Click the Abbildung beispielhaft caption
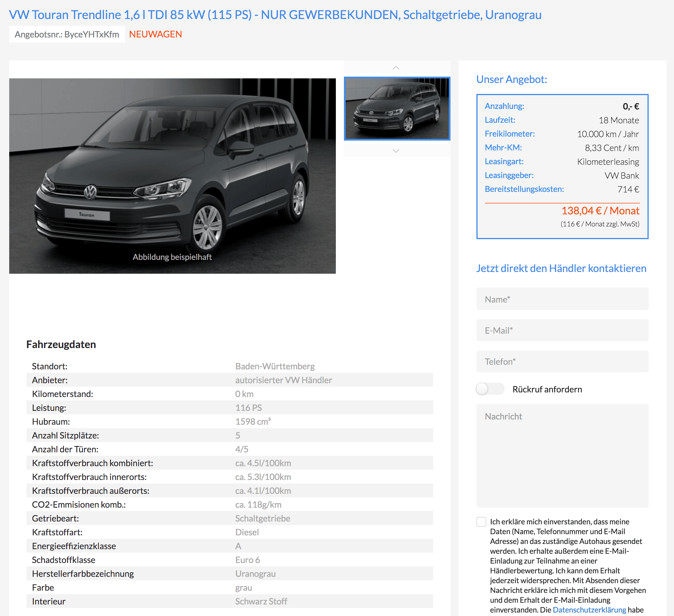Screen dimensions: 674x616 pos(172,257)
